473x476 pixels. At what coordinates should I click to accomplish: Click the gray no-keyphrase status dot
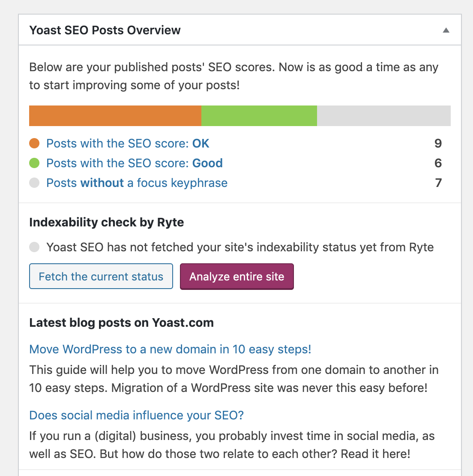click(34, 183)
